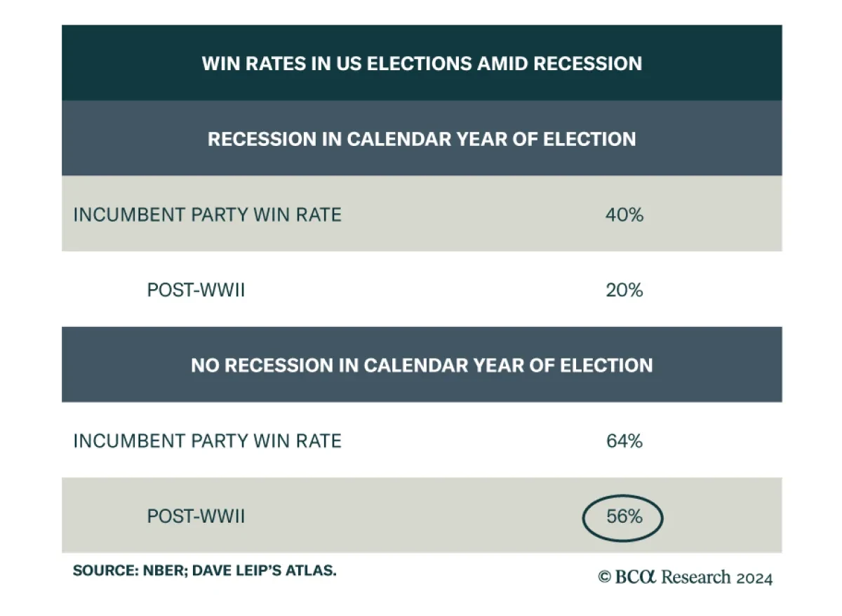Image resolution: width=842 pixels, height=616 pixels.
Task: Click 'Incumbent Party Win Rate' in the 64% row
Action: [207, 441]
